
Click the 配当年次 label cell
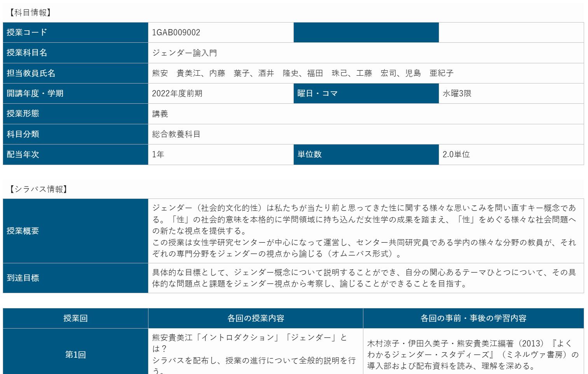click(x=75, y=155)
